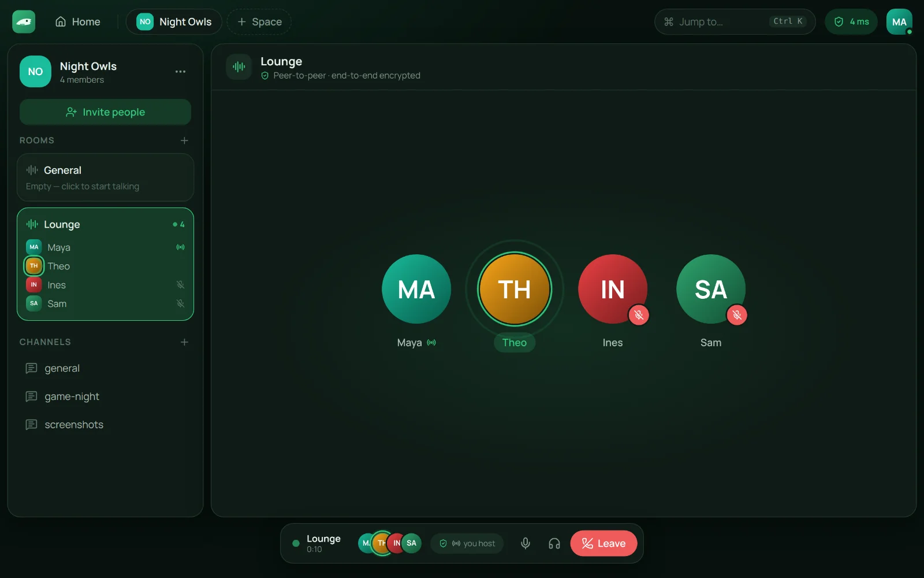Screen dimensions: 924x578
Task: Open Night Owls options with three-dot menu
Action: tap(180, 72)
